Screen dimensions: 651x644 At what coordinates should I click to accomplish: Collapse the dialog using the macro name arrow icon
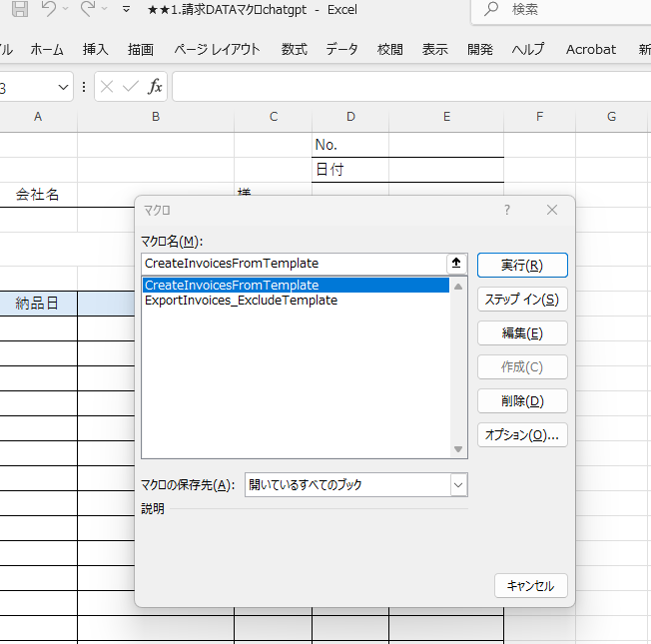pos(457,264)
